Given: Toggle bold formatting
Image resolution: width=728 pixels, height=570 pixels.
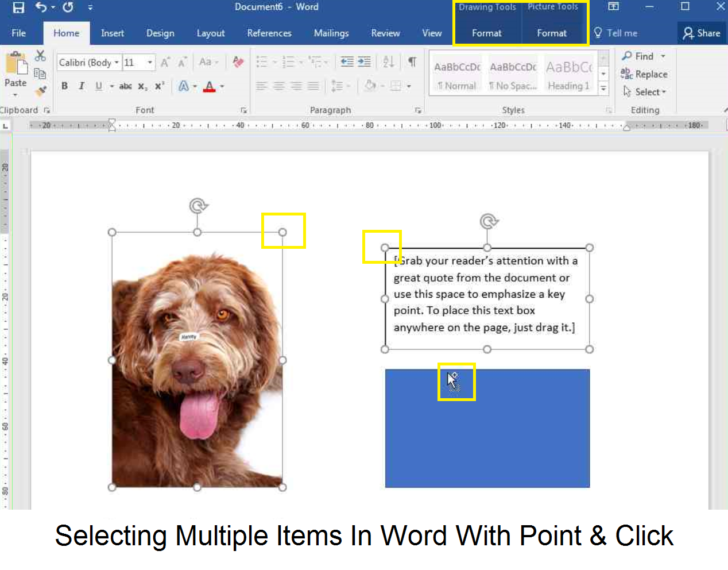Looking at the screenshot, I should (64, 86).
